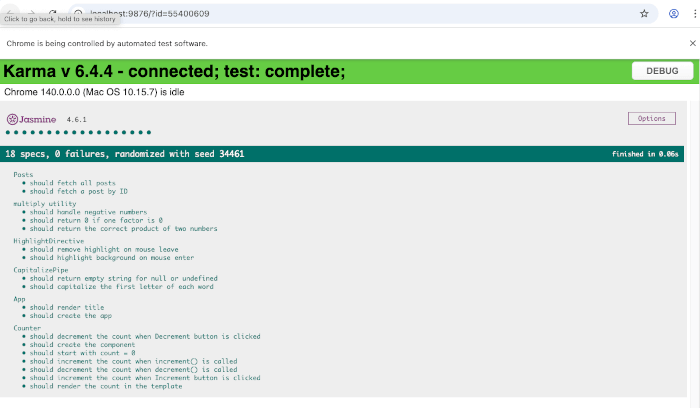Viewport: 700px width, 408px height.
Task: Open spec 'should fetch all posts'
Action: (x=72, y=183)
